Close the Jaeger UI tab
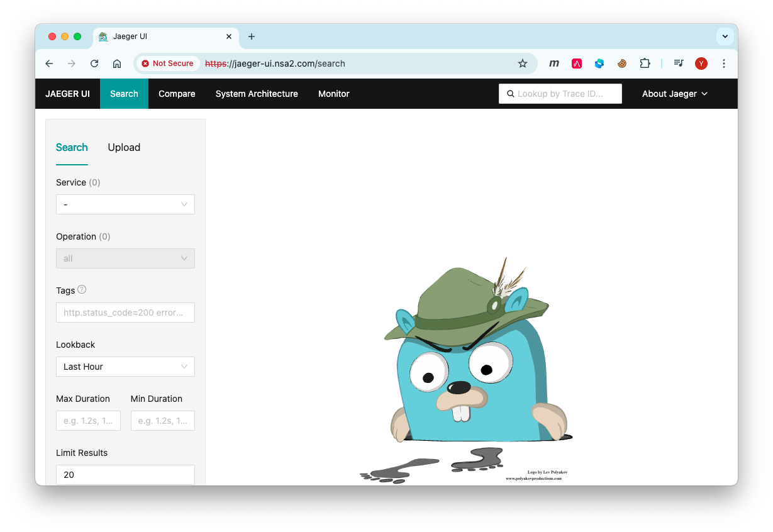 point(229,36)
